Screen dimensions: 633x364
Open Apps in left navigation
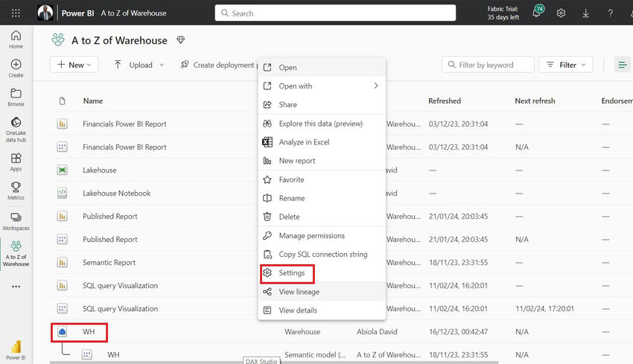[x=16, y=162]
